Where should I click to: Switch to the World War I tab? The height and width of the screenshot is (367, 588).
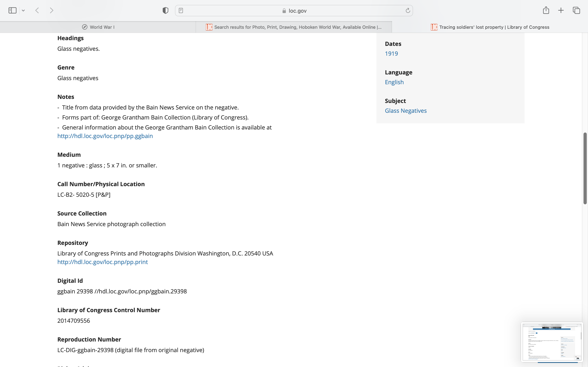point(98,27)
